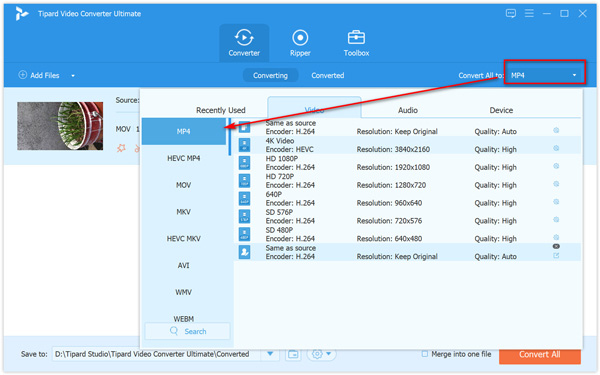The image size is (600, 375).
Task: Click the plant video thumbnail
Action: click(x=60, y=126)
